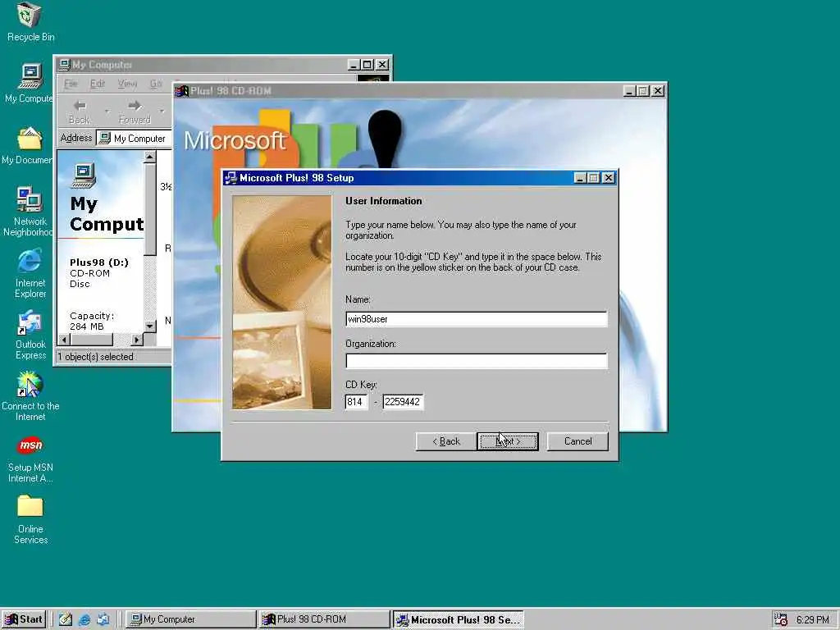840x630 pixels.
Task: Click Microsoft Plus! 98 Setup taskbar button
Action: [459, 619]
